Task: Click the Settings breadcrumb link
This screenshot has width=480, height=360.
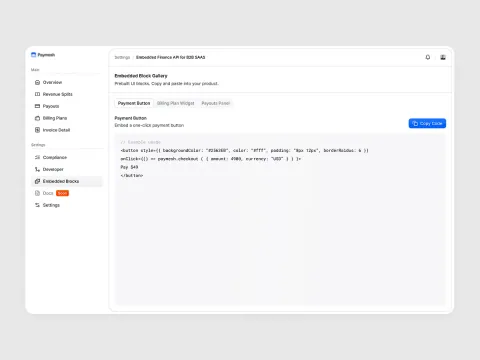Action: coord(122,57)
